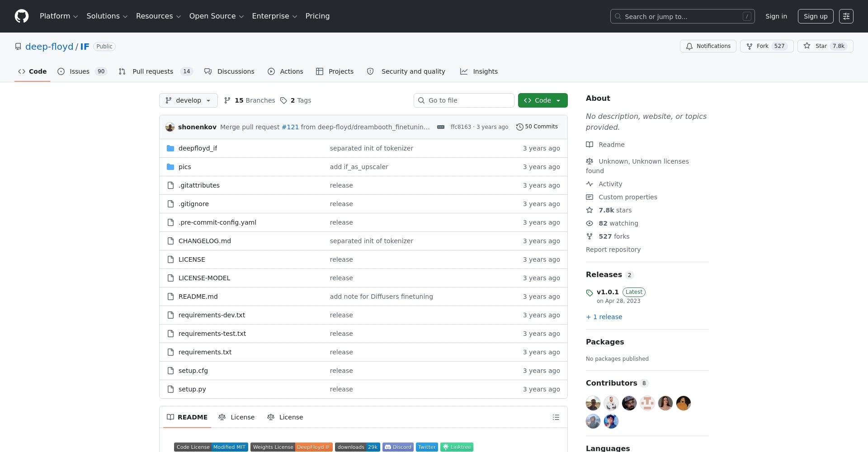The height and width of the screenshot is (452, 868).
Task: Expand the green Code dropdown button
Action: coord(542,100)
